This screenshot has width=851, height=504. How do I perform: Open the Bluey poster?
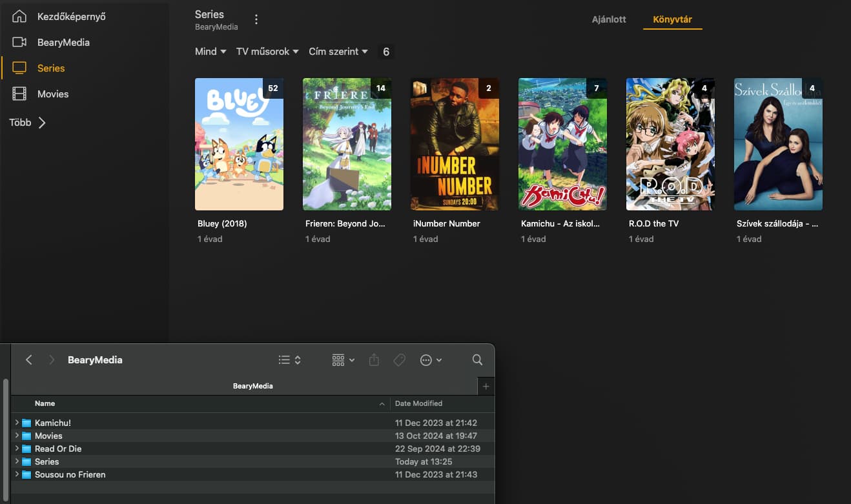tap(239, 144)
